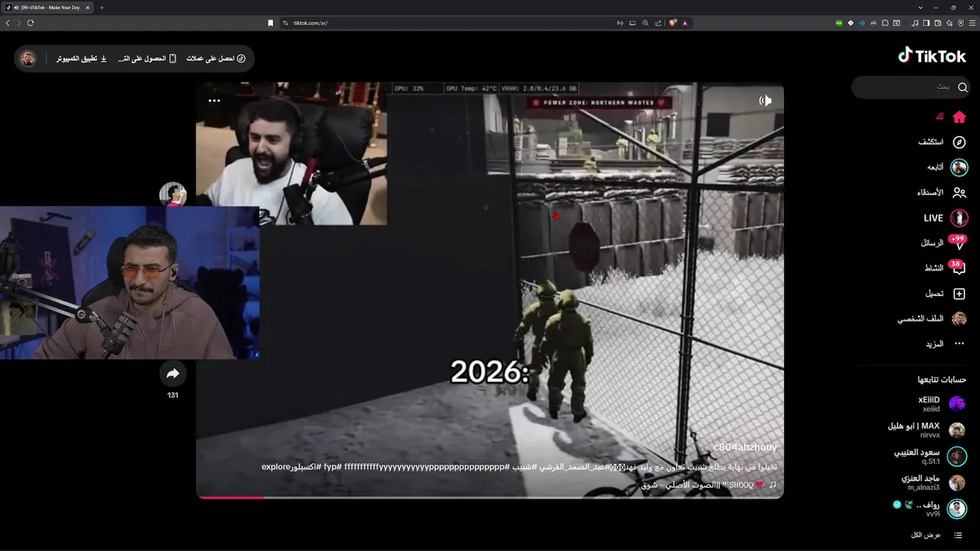Click the bookmark icon in address bar
Screen dimensions: 980x551
click(x=270, y=23)
